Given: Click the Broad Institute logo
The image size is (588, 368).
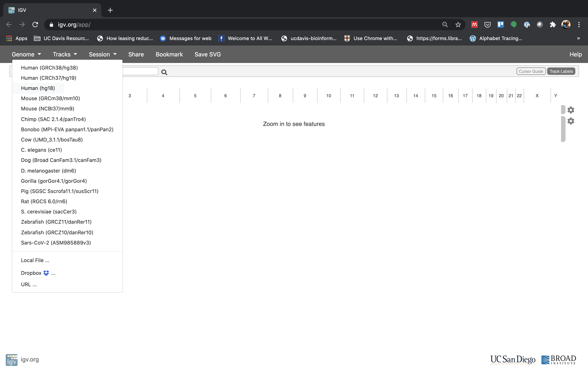Looking at the screenshot, I should 559,360.
